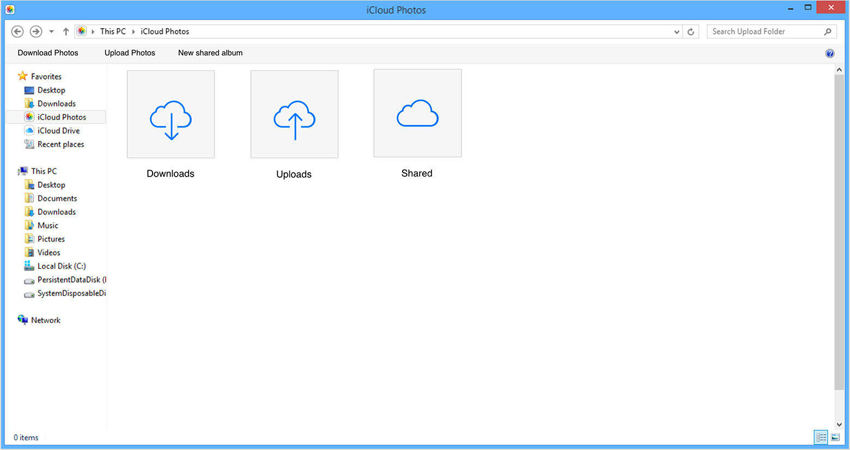Create a New shared album

click(210, 53)
